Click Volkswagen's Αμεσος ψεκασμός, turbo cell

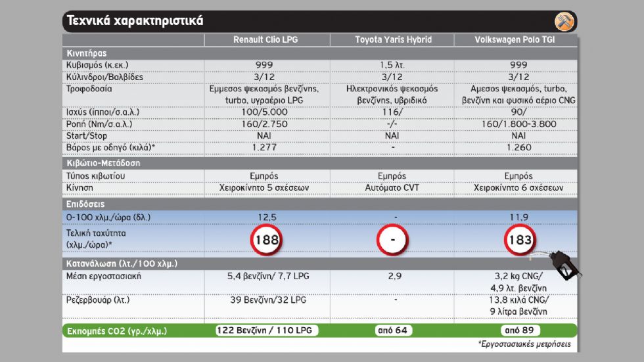[x=518, y=95]
